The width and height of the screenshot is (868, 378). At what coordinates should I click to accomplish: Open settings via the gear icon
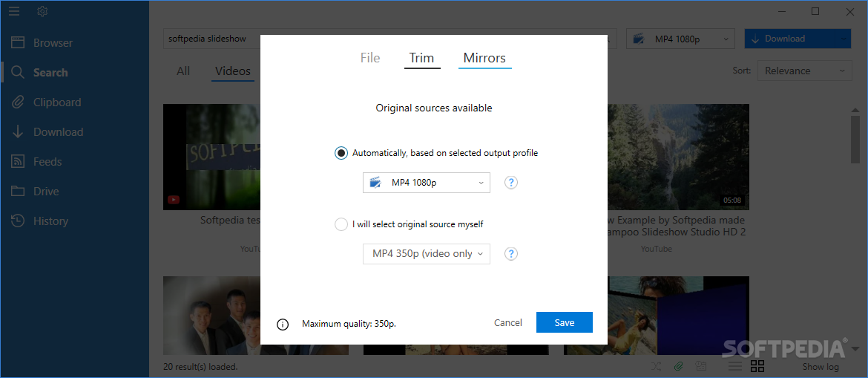click(42, 11)
